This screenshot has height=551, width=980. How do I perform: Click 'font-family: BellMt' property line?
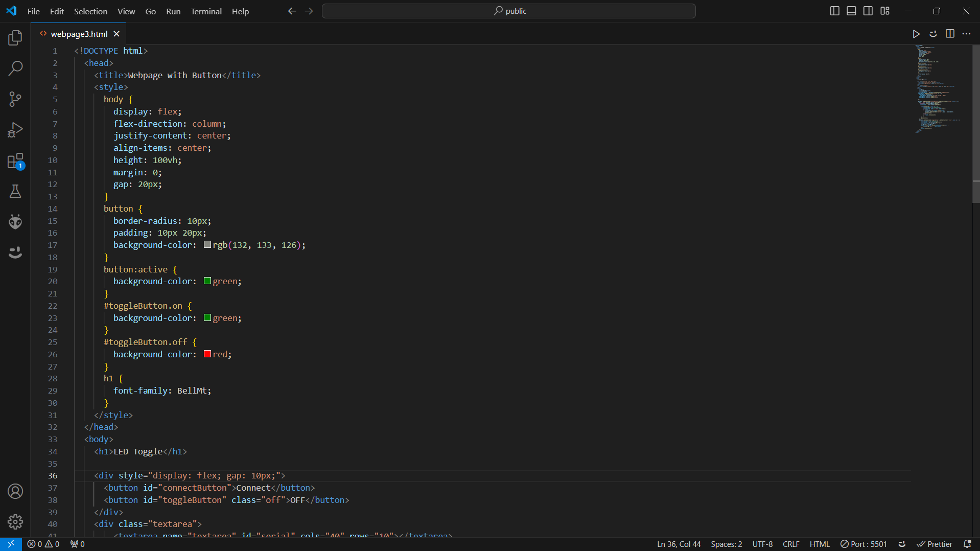click(x=162, y=391)
